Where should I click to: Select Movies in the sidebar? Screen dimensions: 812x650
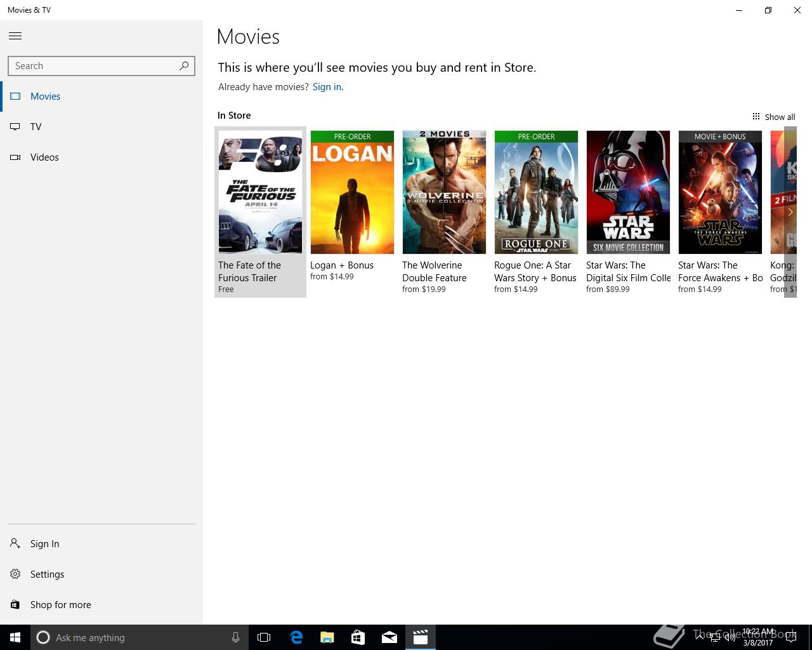coord(101,96)
